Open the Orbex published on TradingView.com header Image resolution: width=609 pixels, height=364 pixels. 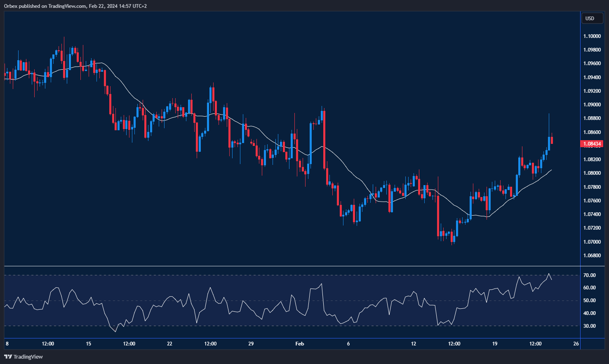75,6
